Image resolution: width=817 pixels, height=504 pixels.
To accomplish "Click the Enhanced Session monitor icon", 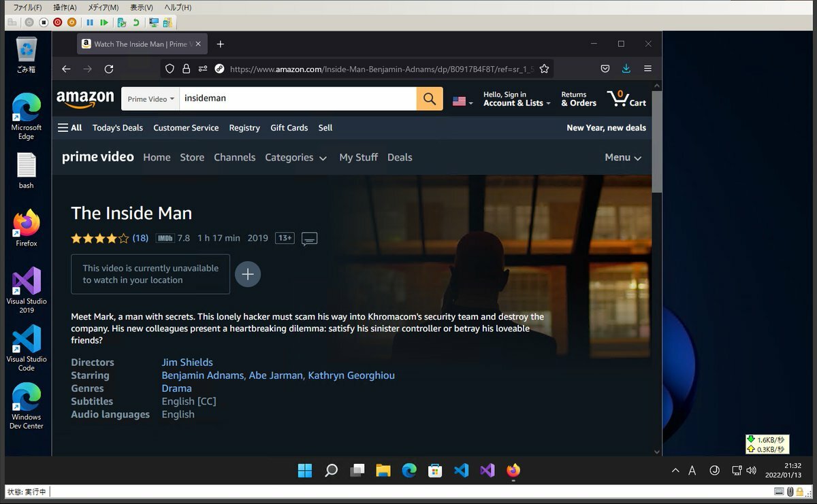I will click(154, 22).
